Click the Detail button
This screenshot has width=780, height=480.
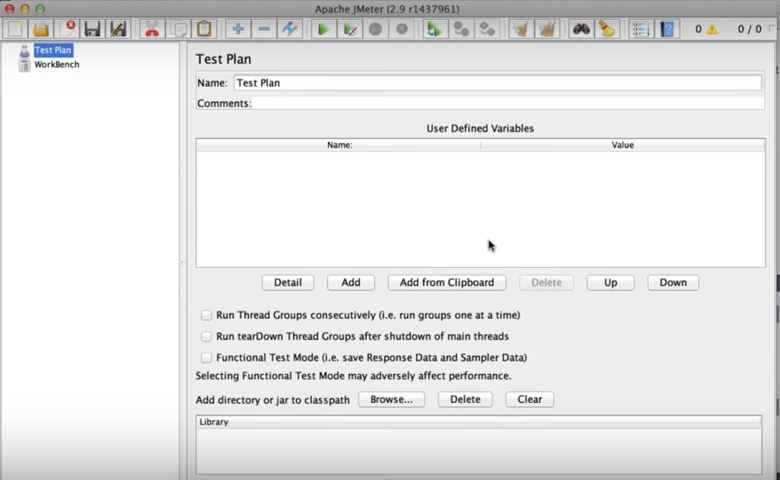click(x=288, y=283)
